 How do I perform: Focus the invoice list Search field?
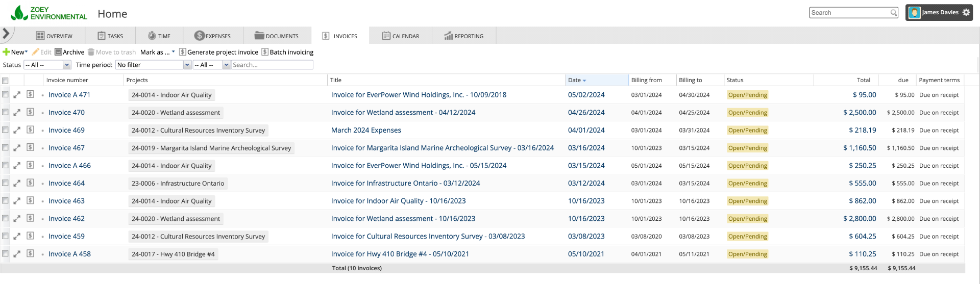[x=272, y=65]
